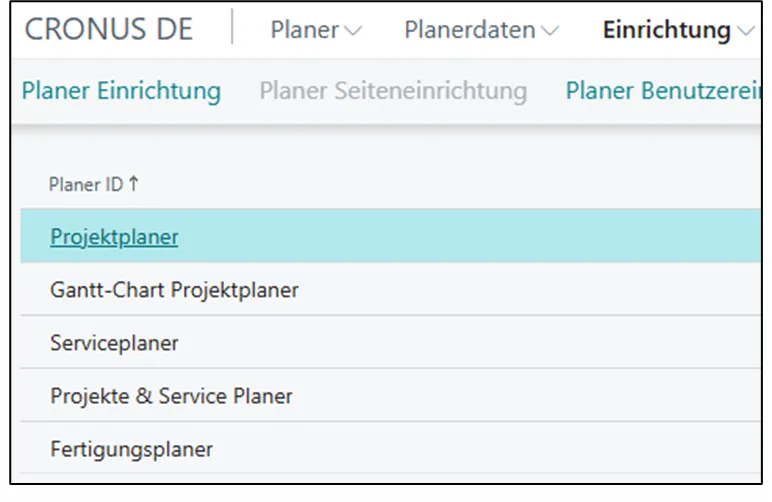Click the sort arrow beside Planer ID
The height and width of the screenshot is (502, 772).
point(134,185)
